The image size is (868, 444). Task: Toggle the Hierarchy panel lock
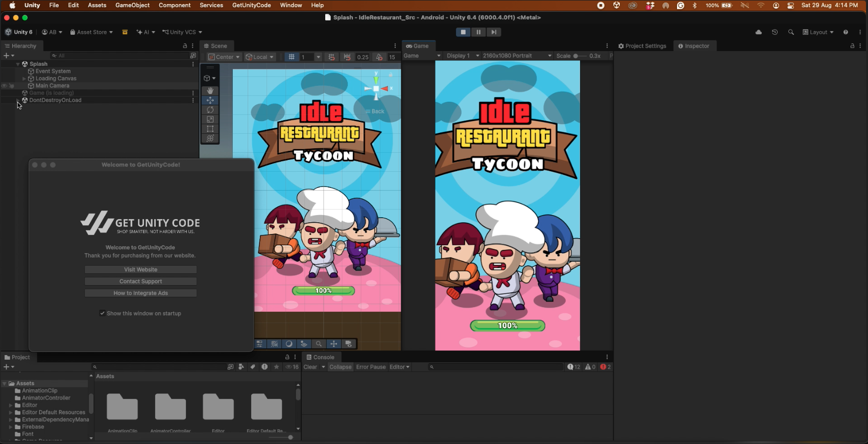click(x=185, y=46)
